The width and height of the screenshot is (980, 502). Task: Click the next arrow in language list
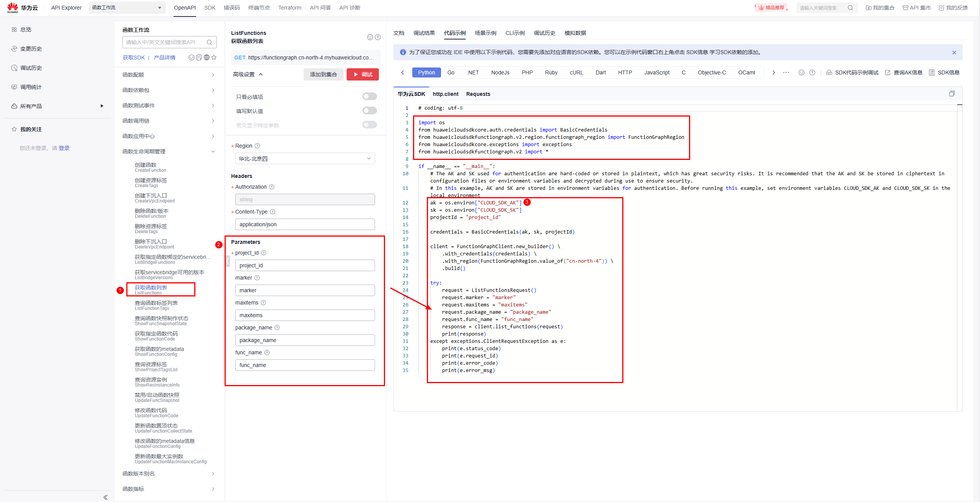[773, 72]
